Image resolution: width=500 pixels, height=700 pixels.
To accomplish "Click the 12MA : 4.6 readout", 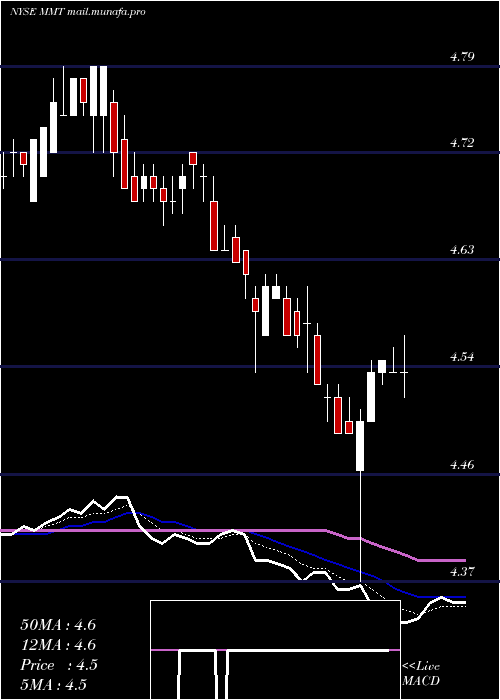I will pos(58,645).
